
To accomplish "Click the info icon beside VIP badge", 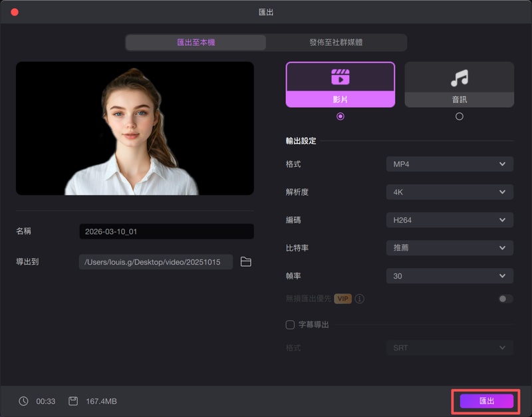I will (360, 299).
